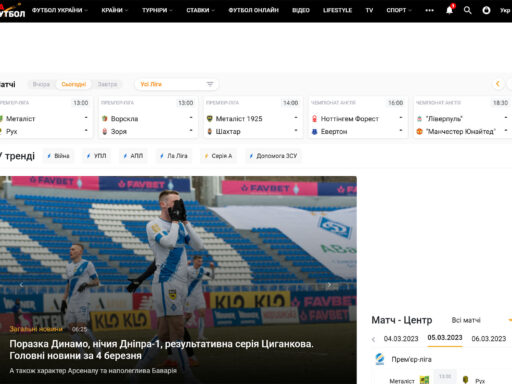Open the Ліверпуль vs Манчестер Юнайтед card

pos(463,117)
